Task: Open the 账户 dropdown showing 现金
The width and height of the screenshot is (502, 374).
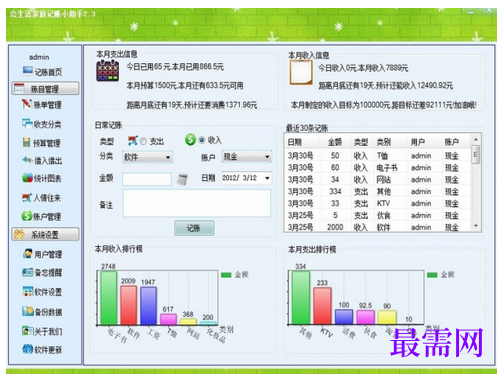Action: click(x=247, y=157)
